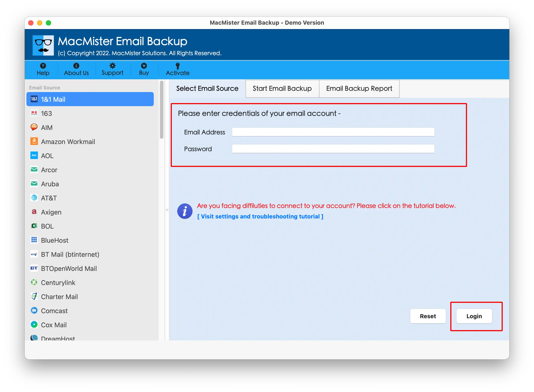Choose BT Mail (btinternet) label
This screenshot has height=392, width=534.
click(70, 254)
